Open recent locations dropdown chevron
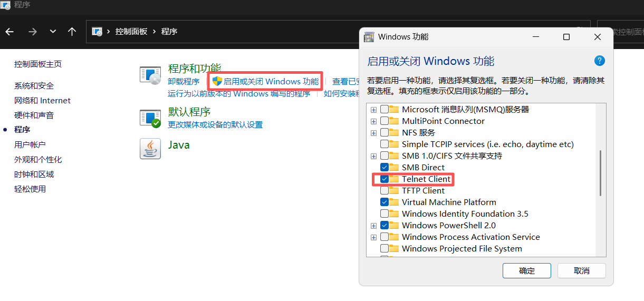 point(53,32)
